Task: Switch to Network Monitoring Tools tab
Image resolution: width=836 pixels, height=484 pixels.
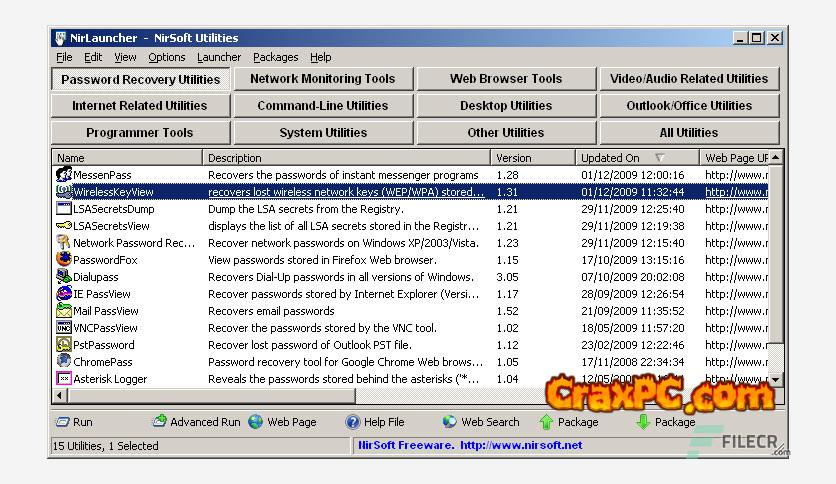Action: point(322,79)
